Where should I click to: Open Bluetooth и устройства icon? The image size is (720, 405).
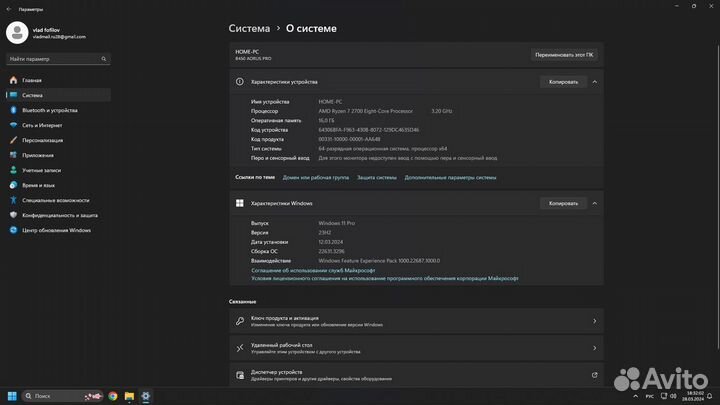(x=13, y=110)
